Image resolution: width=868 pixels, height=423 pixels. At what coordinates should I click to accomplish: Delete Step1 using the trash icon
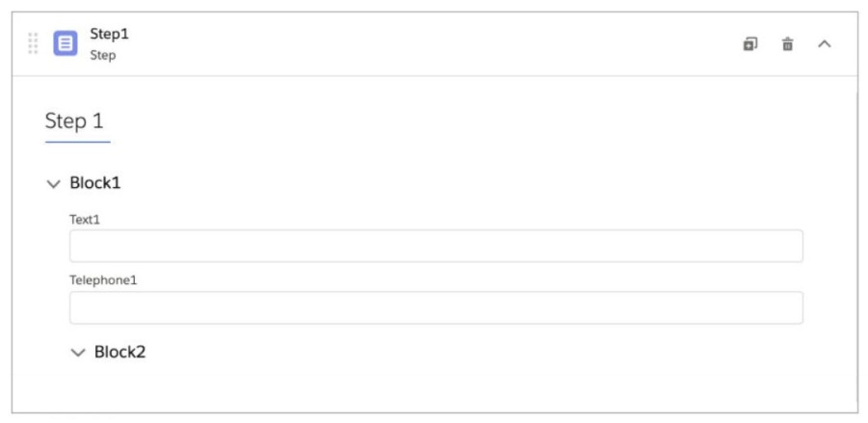coord(787,43)
